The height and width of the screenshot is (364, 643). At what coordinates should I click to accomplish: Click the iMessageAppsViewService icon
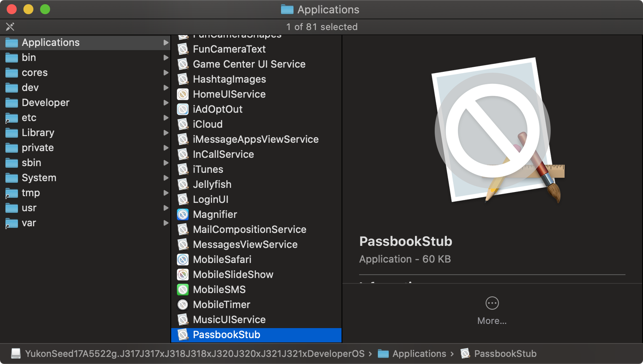(183, 139)
